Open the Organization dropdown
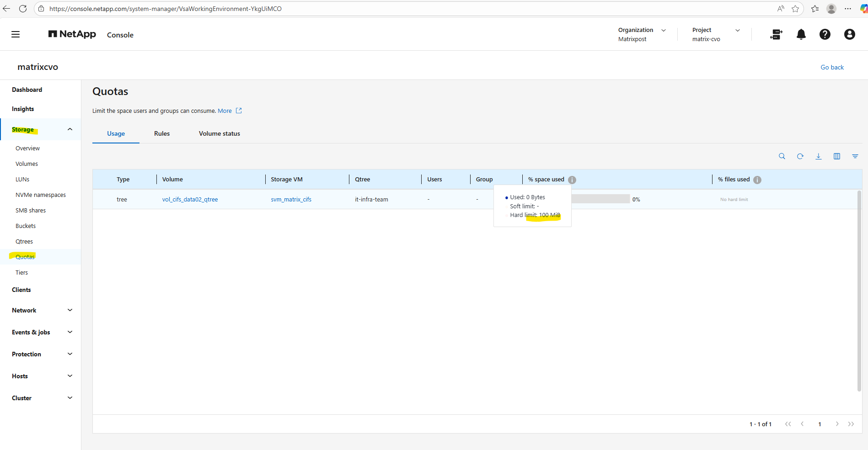 point(664,30)
